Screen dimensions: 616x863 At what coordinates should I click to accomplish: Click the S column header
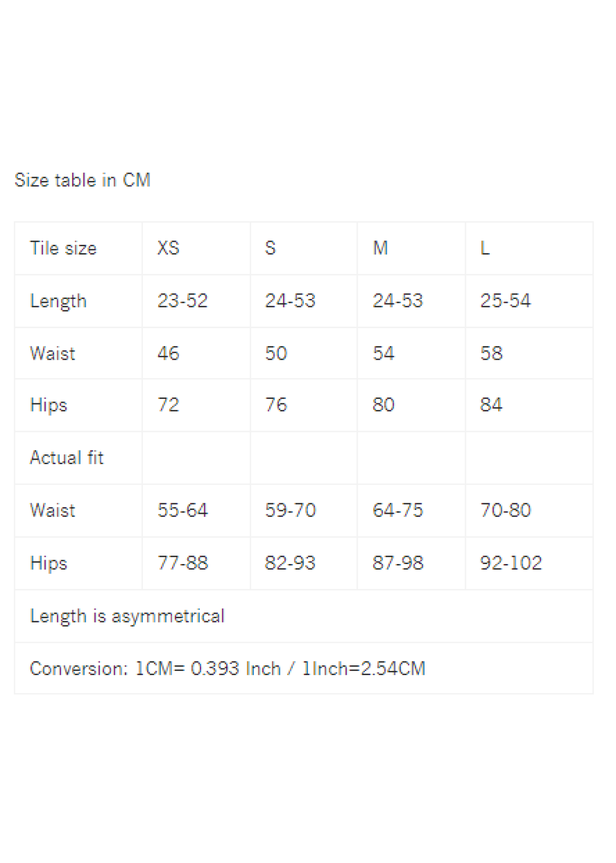pyautogui.click(x=304, y=248)
